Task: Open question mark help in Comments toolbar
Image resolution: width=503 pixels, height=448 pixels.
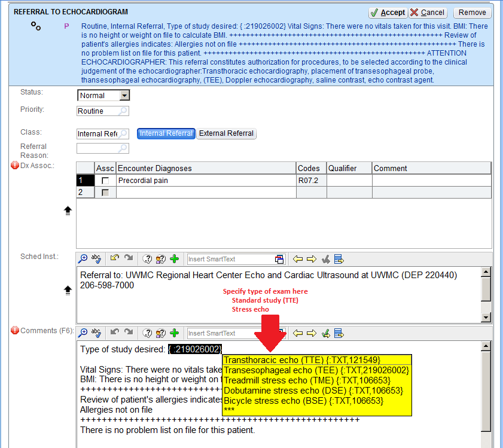Action: click(147, 333)
